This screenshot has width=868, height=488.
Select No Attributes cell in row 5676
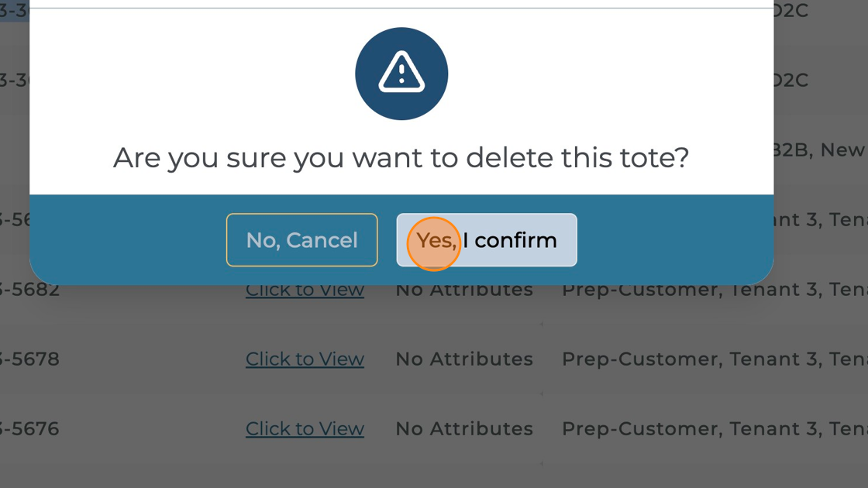pyautogui.click(x=464, y=429)
